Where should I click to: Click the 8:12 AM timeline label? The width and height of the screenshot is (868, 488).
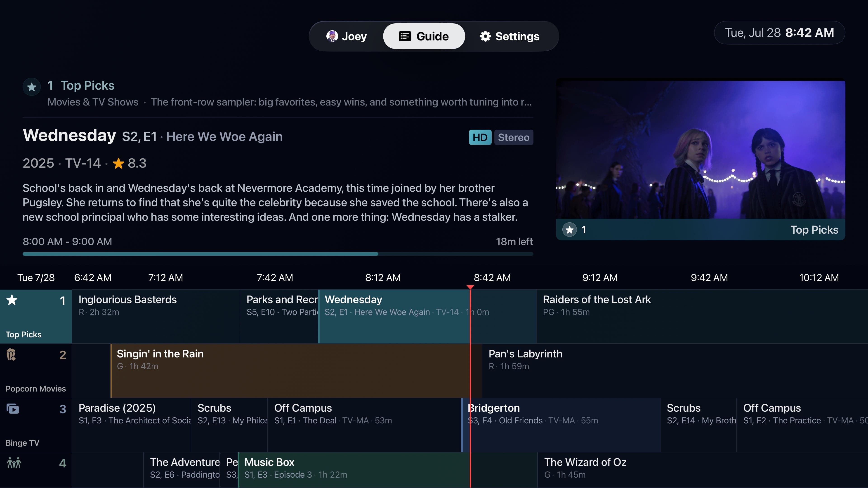coord(383,277)
